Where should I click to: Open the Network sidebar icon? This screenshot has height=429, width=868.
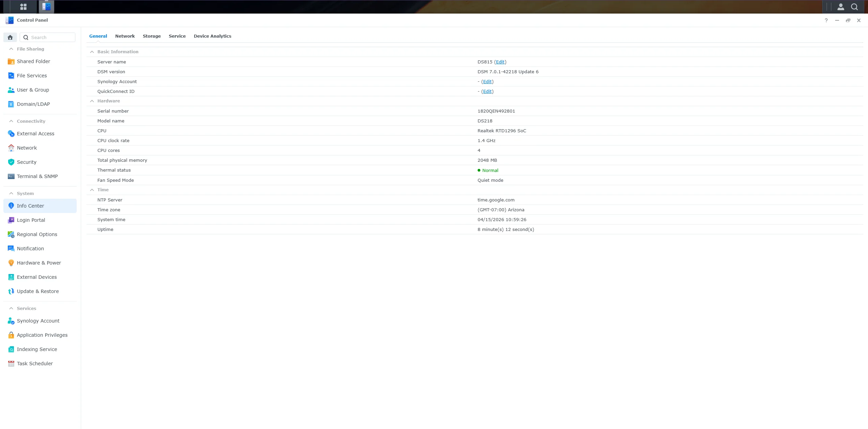pyautogui.click(x=11, y=148)
